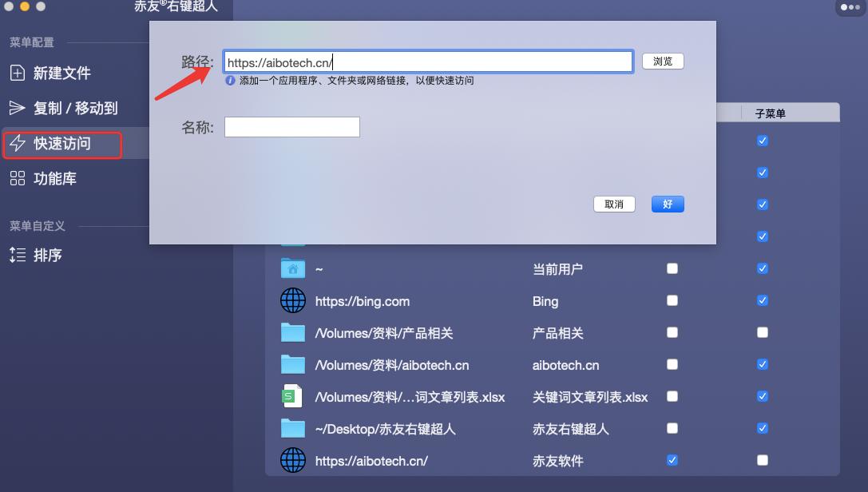Click the globe icon next to https://bing.com
Viewport: 868px width, 492px height.
click(x=293, y=300)
